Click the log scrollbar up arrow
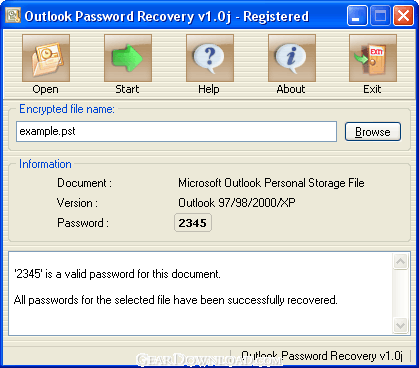Image resolution: width=419 pixels, height=368 pixels. (x=400, y=261)
